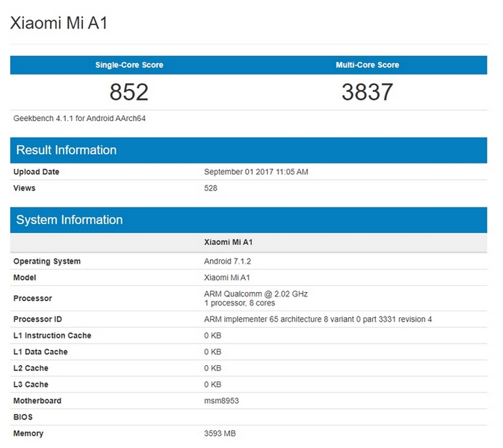Click the Xiaomi Mi A1 page title
Image resolution: width=503 pixels, height=448 pixels.
[59, 23]
